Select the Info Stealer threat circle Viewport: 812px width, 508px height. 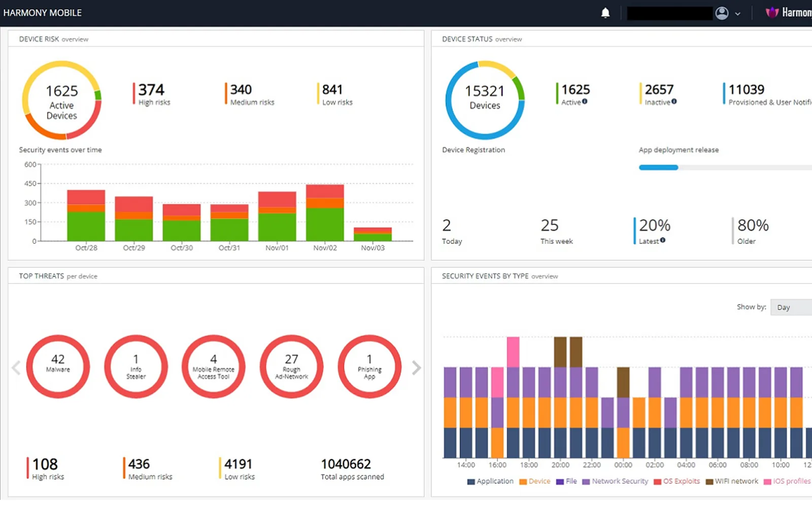(136, 366)
